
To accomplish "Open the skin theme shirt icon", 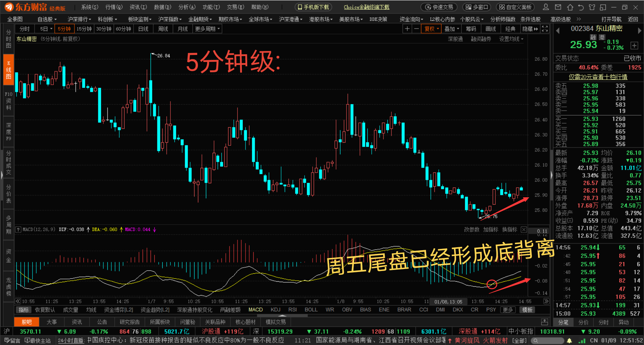I will point(592,7).
